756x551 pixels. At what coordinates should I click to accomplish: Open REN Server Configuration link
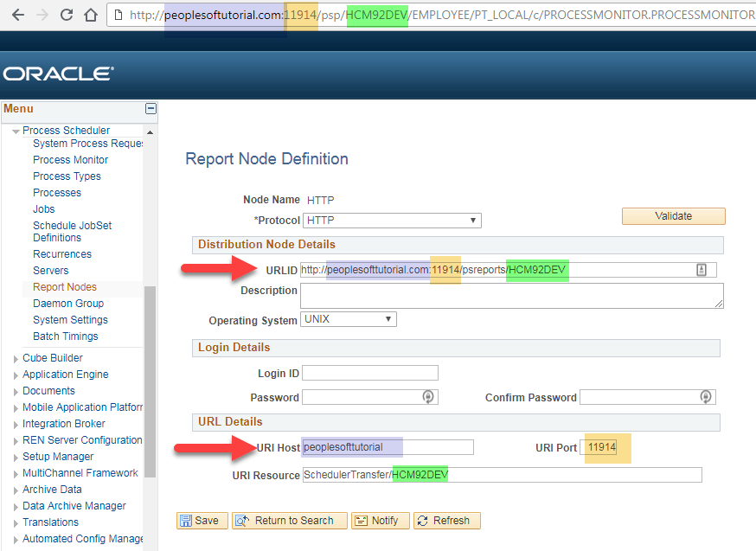(x=82, y=440)
